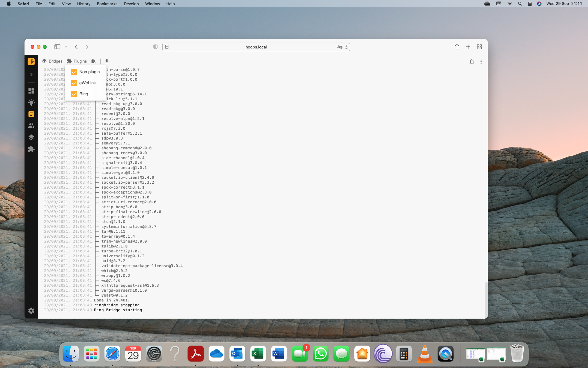Image resolution: width=588 pixels, height=368 pixels.
Task: Download the log using download icon
Action: coord(107,61)
